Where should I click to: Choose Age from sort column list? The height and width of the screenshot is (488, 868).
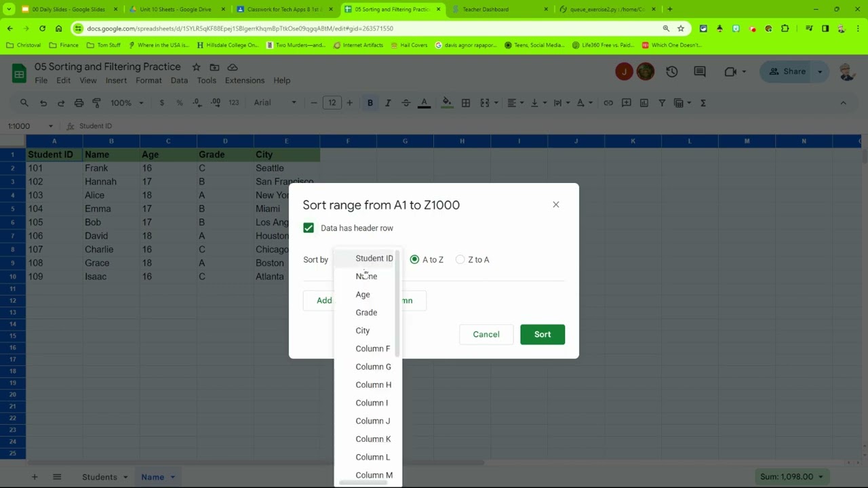(363, 295)
